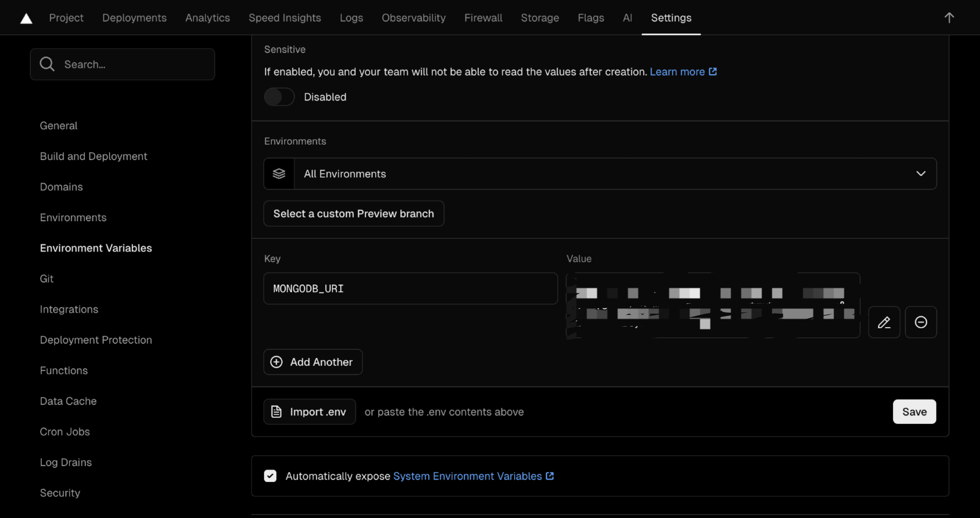Open the Project tab

point(66,18)
